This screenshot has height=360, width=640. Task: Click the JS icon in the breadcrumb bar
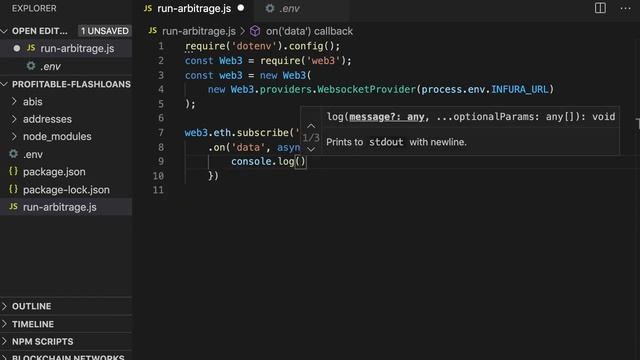(x=153, y=31)
